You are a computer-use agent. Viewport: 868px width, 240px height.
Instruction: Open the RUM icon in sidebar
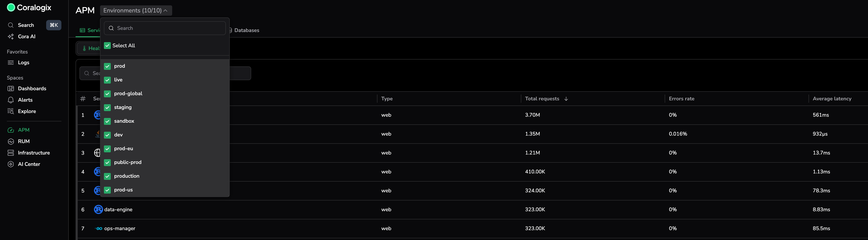11,142
